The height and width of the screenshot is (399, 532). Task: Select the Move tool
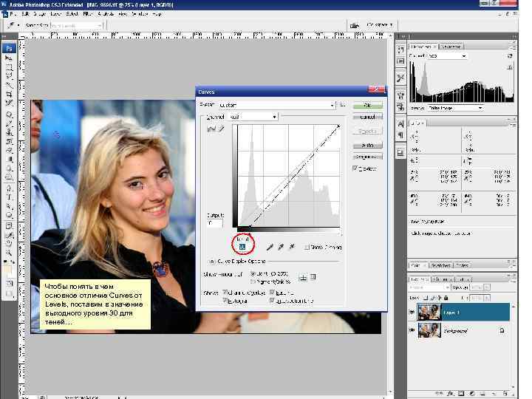[x=8, y=58]
